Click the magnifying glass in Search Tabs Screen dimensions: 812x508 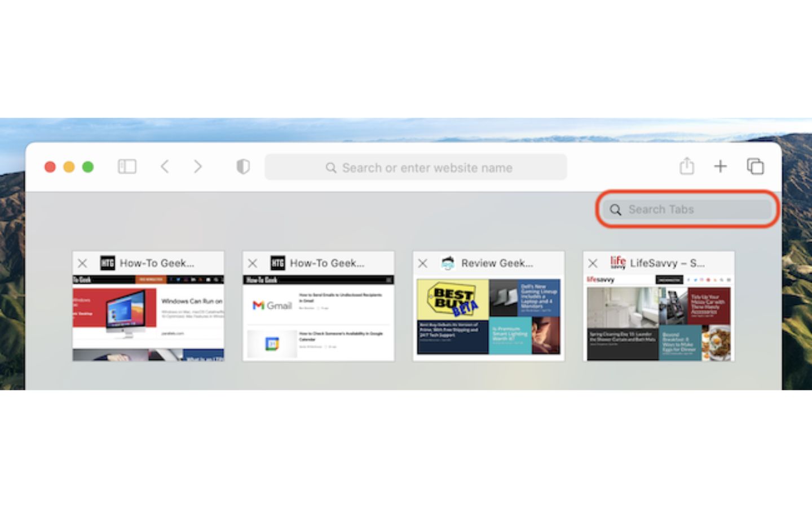point(616,209)
